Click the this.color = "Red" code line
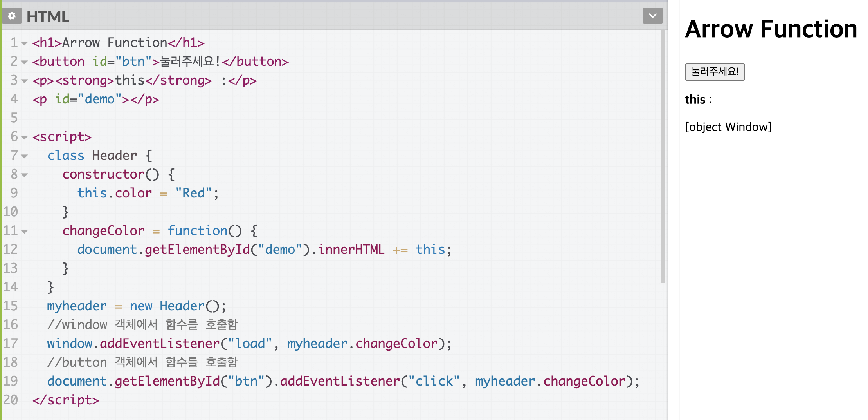The image size is (868, 420). click(x=148, y=193)
